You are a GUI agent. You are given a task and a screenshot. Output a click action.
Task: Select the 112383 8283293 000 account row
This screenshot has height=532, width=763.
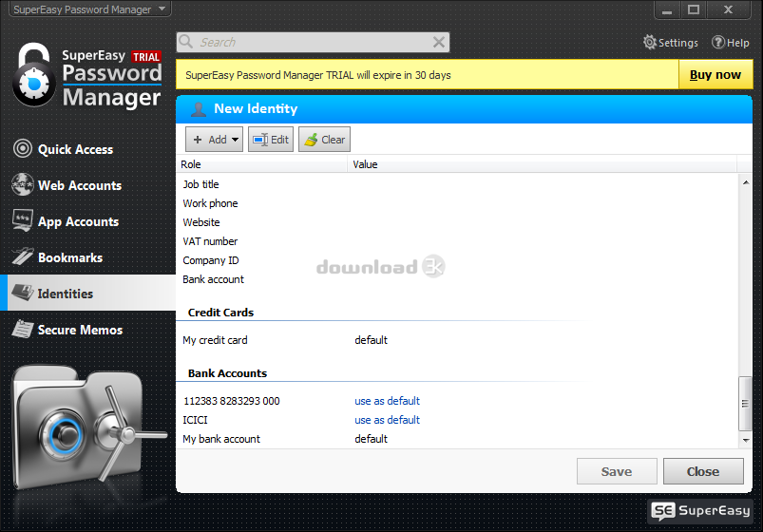click(457, 401)
